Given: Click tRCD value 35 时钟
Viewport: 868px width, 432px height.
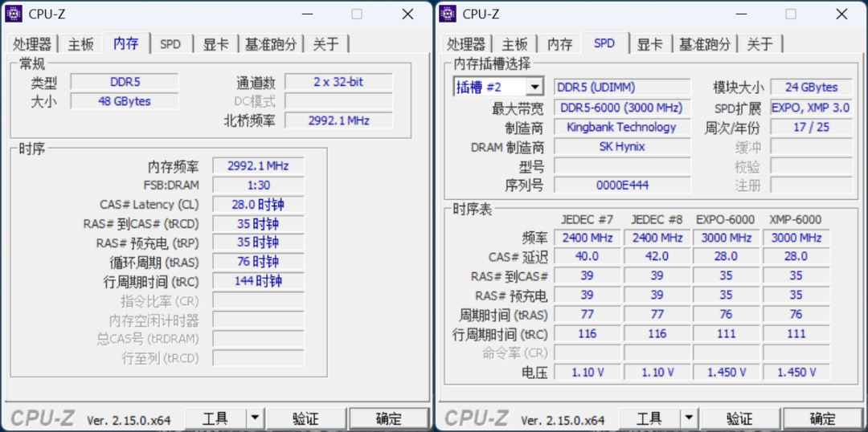Looking at the screenshot, I should pyautogui.click(x=258, y=224).
